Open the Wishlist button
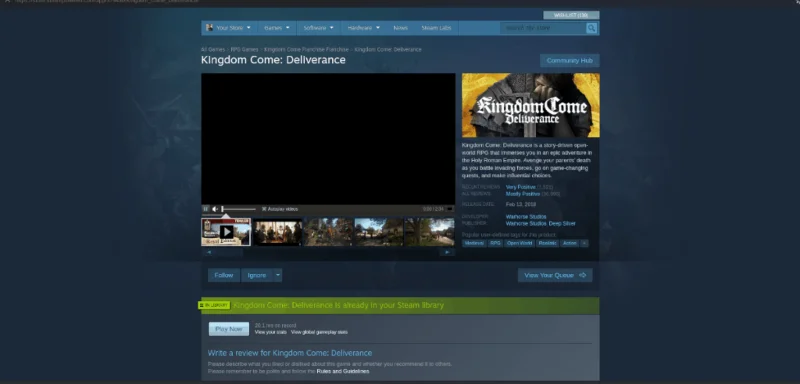 click(571, 15)
